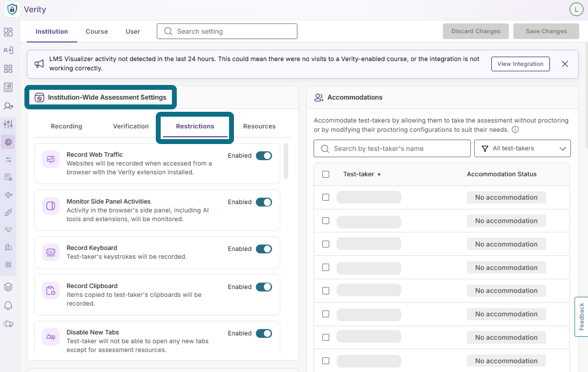Switch to the Institution tab
This screenshot has height=372, width=588.
(x=52, y=31)
